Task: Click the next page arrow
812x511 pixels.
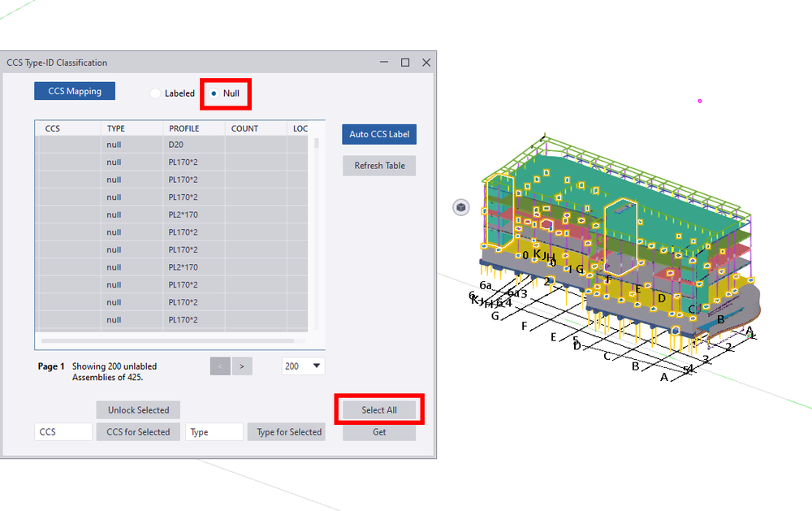Action: click(242, 366)
